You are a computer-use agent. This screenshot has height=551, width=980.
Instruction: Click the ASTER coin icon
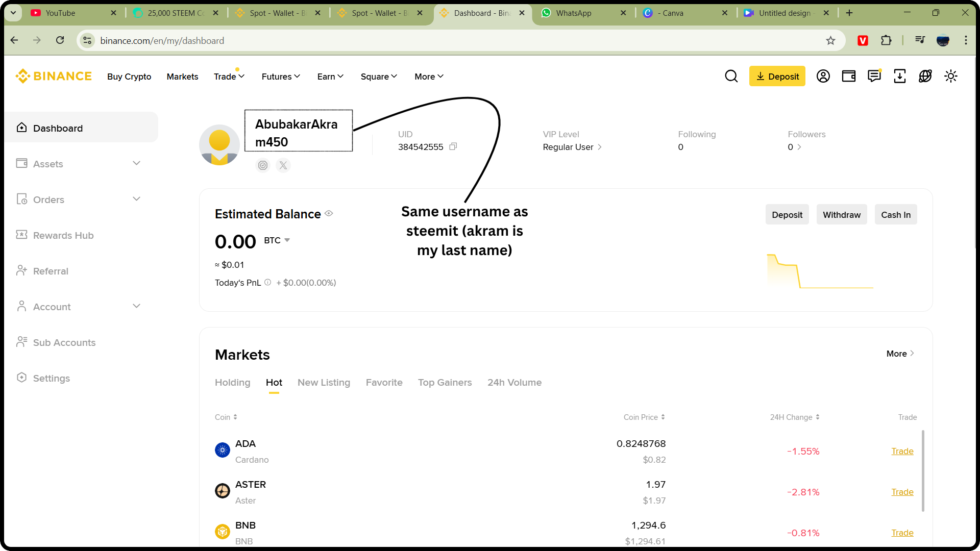click(x=223, y=491)
